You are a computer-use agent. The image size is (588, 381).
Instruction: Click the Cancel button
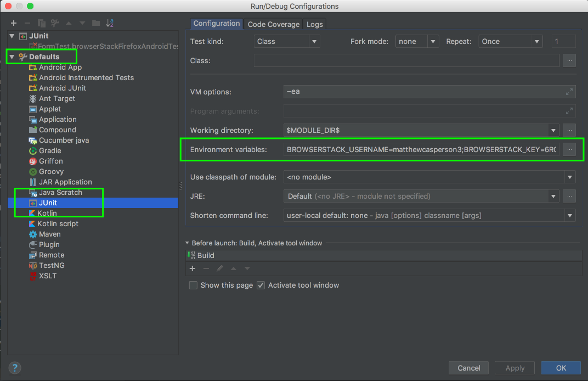coord(468,368)
